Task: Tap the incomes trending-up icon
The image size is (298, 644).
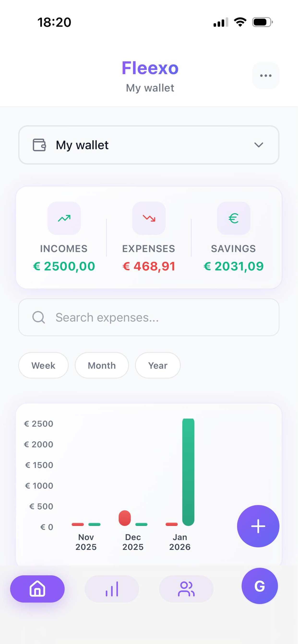Action: (64, 218)
